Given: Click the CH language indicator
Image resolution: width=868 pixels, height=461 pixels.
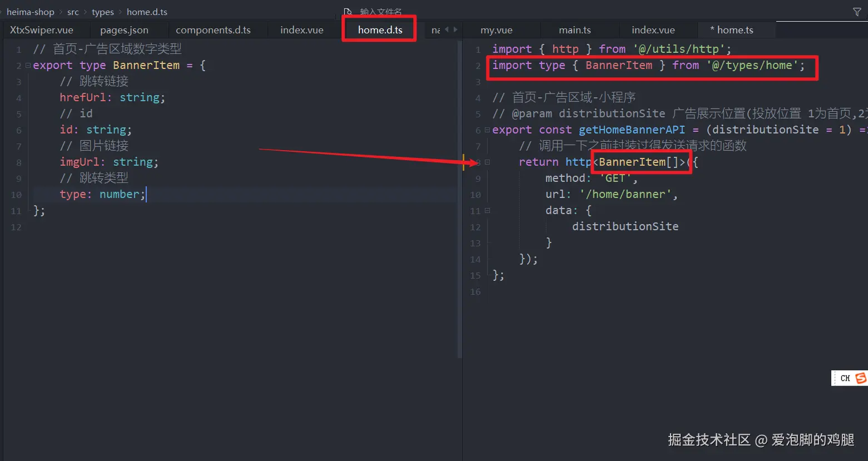Looking at the screenshot, I should (845, 378).
